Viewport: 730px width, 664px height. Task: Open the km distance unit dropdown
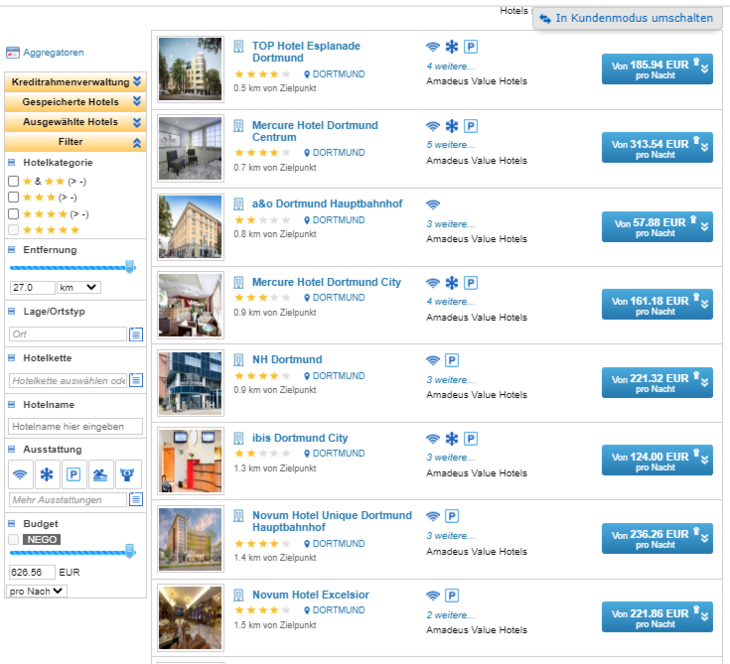(x=79, y=287)
